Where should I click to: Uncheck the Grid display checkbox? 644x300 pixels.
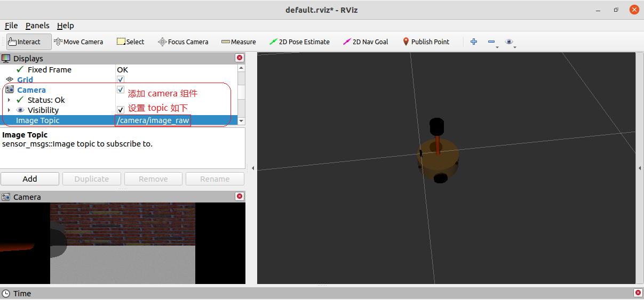click(121, 79)
